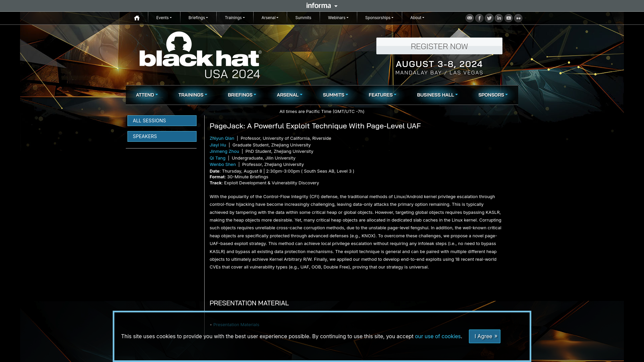Open the Trainings dropdown in top nav
644x362 pixels.
coord(234,18)
